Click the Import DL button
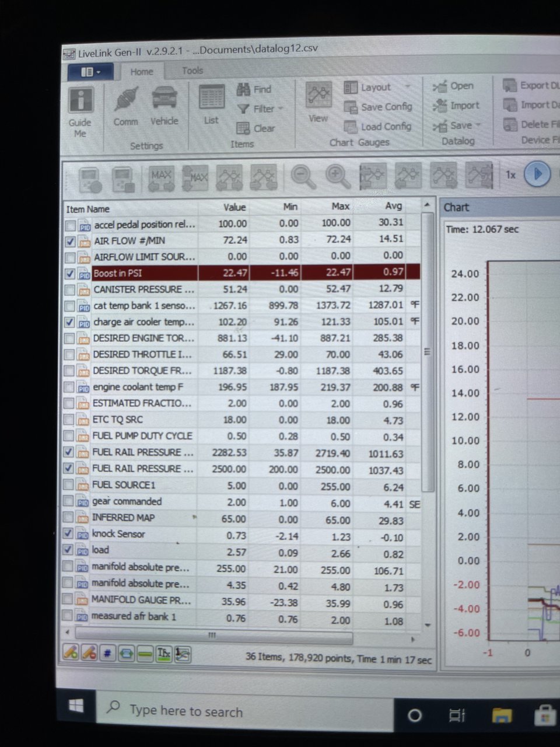The height and width of the screenshot is (747, 560). pyautogui.click(x=531, y=105)
